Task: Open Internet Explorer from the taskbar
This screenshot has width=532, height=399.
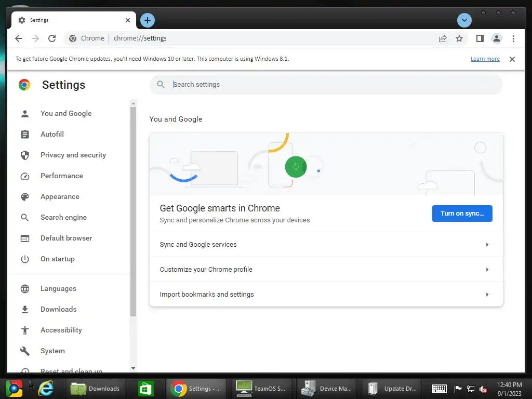Action: (x=46, y=389)
